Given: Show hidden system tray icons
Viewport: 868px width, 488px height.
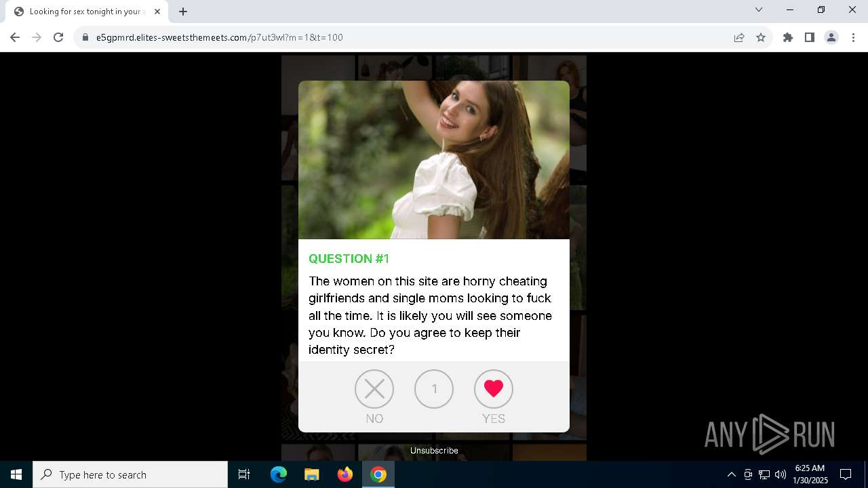Looking at the screenshot, I should (731, 474).
